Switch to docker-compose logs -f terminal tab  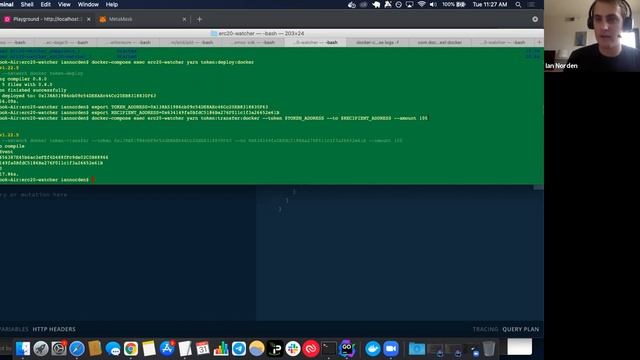(378, 42)
